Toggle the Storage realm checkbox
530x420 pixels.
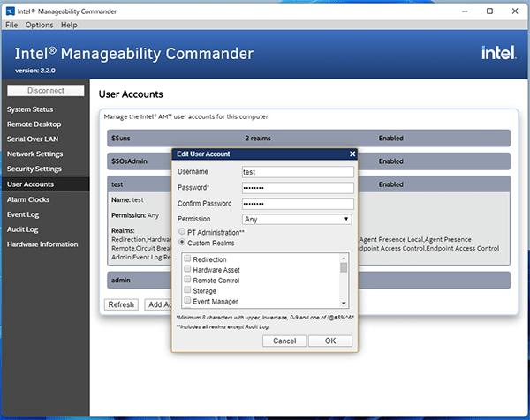(x=187, y=291)
